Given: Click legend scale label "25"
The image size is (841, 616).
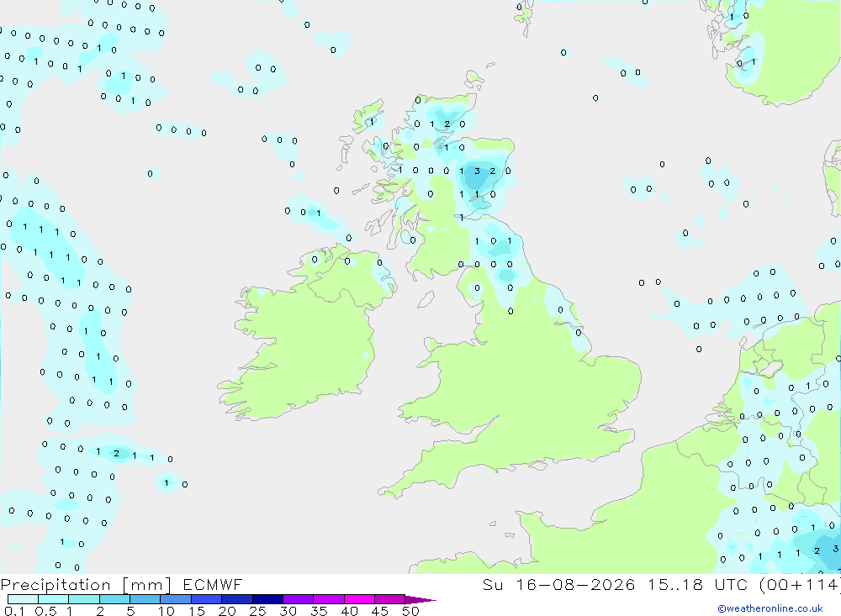Looking at the screenshot, I should click(x=257, y=611).
